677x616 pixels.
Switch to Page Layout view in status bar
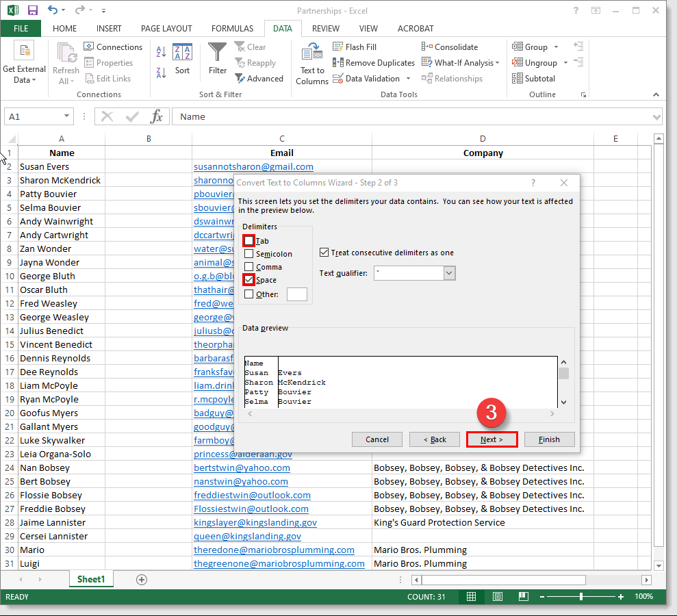498,597
